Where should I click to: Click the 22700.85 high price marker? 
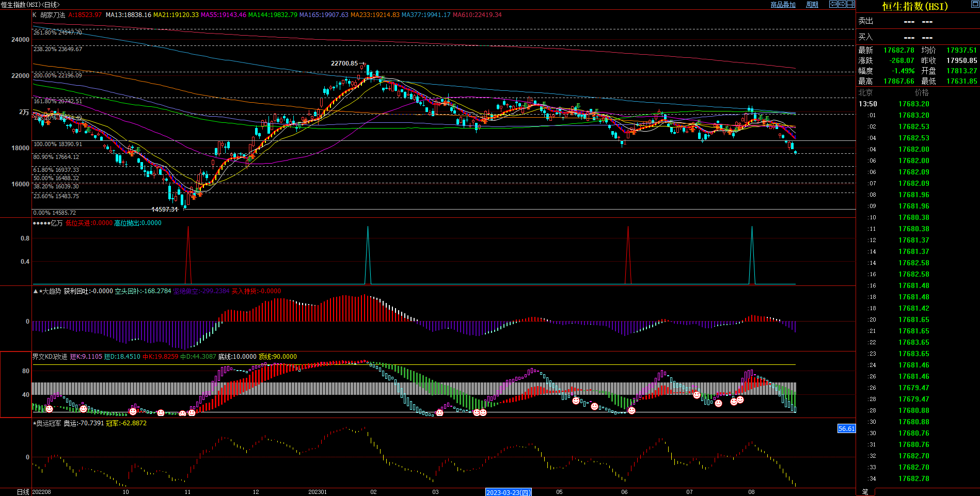344,63
